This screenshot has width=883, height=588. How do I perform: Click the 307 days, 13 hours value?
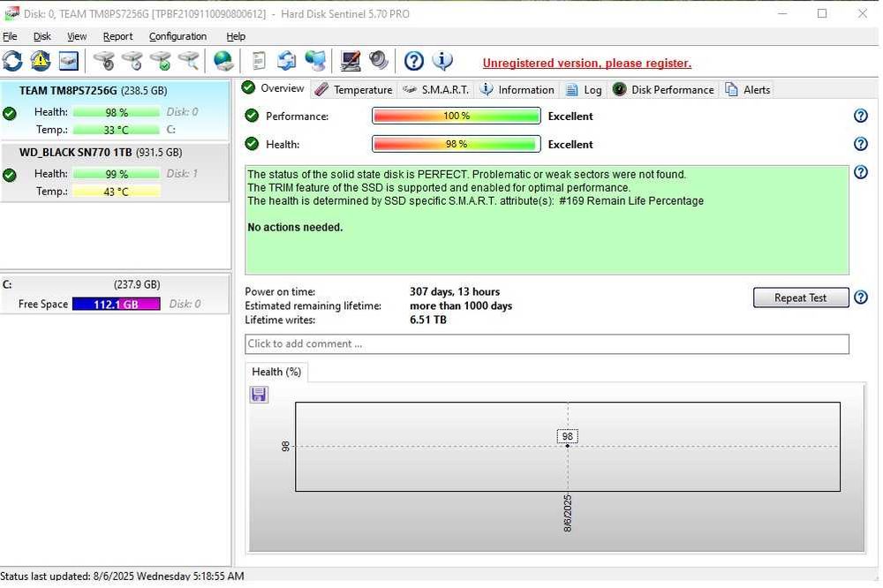click(x=455, y=291)
